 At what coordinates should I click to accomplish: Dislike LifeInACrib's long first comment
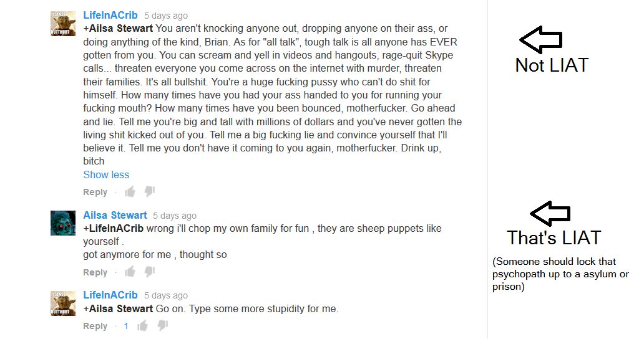[150, 192]
